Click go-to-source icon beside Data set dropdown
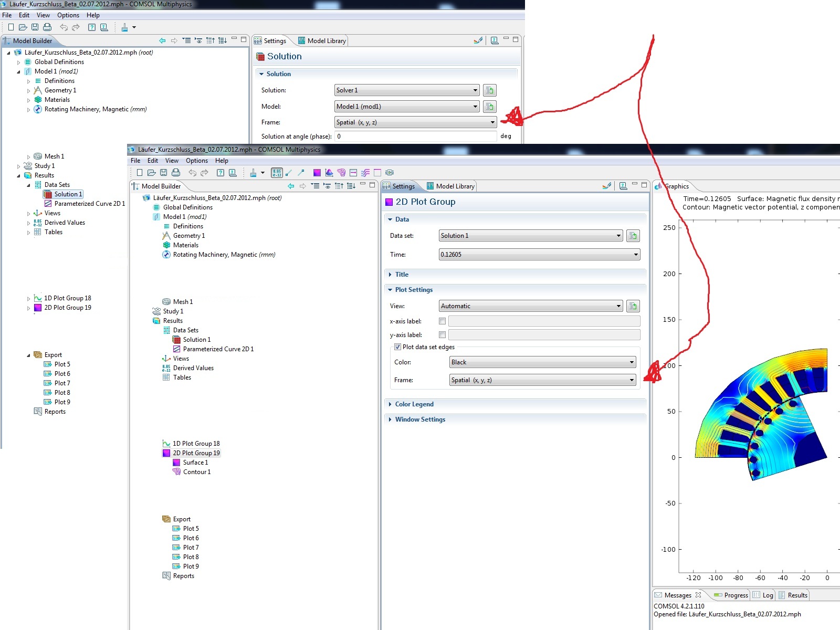Image resolution: width=840 pixels, height=630 pixels. pos(633,236)
